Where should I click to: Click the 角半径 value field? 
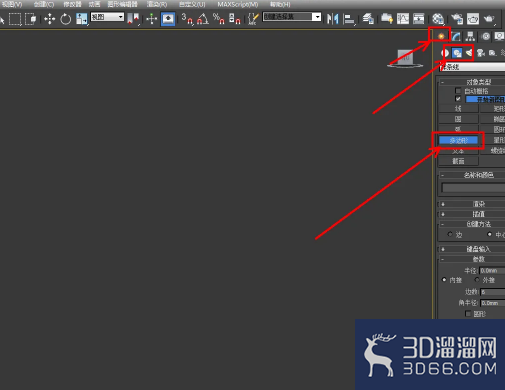click(x=493, y=303)
